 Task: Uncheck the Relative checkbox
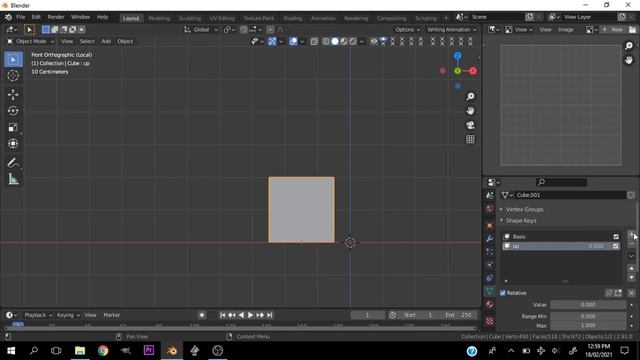pyautogui.click(x=503, y=293)
